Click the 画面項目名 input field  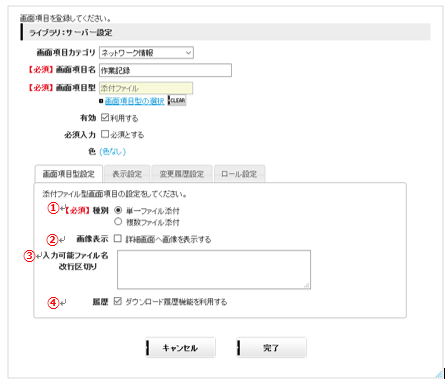tap(165, 70)
